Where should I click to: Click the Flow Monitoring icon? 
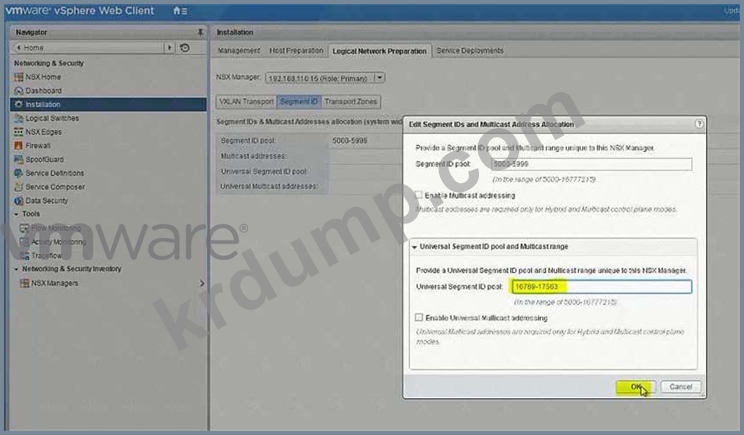[x=24, y=228]
